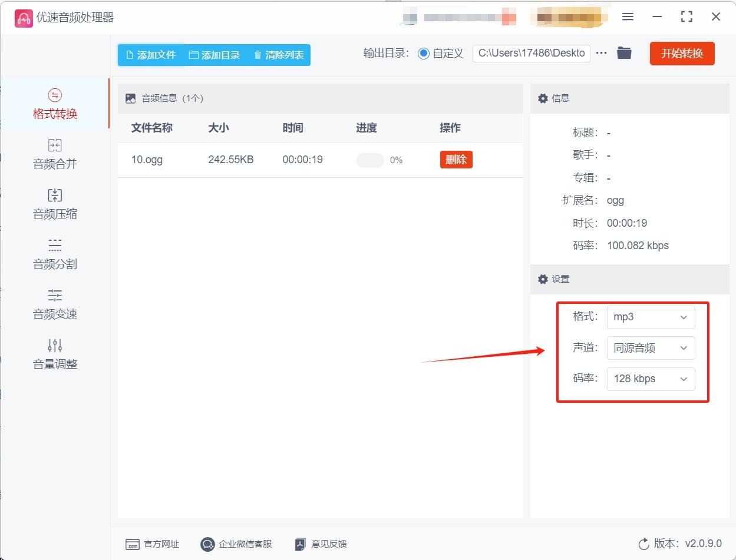Click the 官方网址 website icon
This screenshot has width=736, height=560.
click(134, 544)
